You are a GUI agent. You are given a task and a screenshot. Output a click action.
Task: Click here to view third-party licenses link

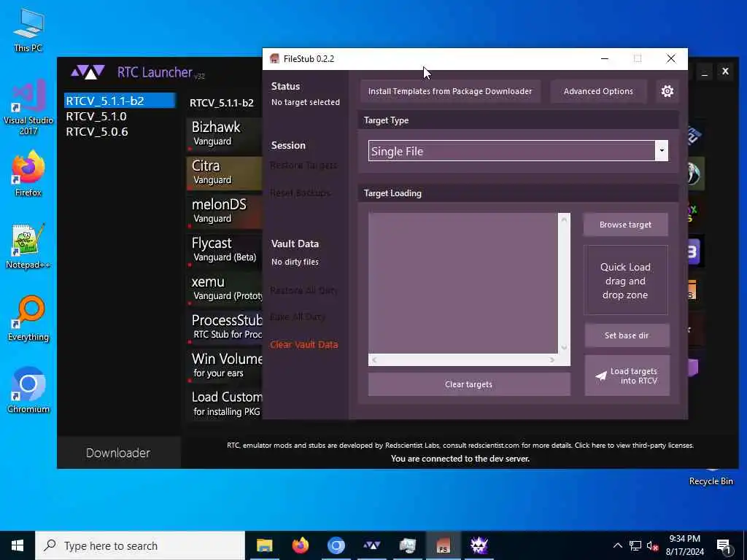[x=634, y=446]
